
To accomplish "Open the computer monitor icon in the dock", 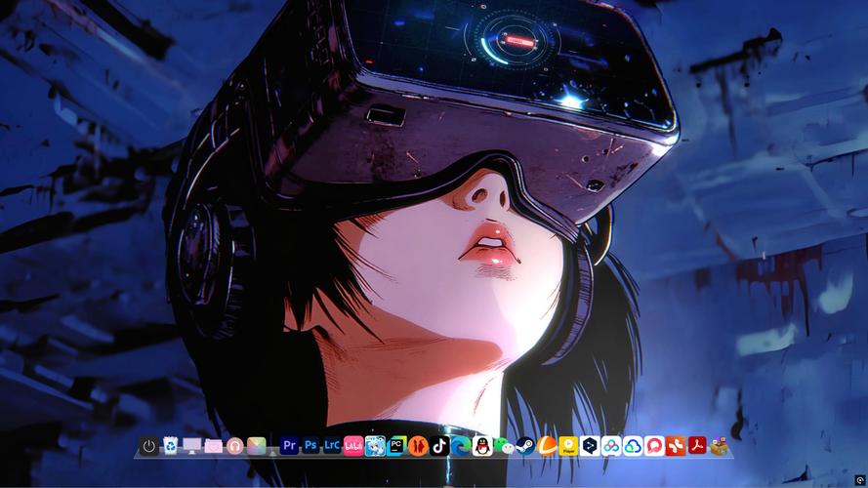I will tap(192, 446).
